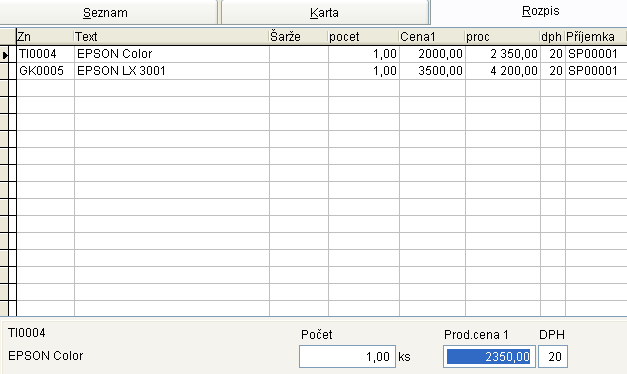Click the DPH label above the field
The height and width of the screenshot is (374, 627).
[x=552, y=334]
